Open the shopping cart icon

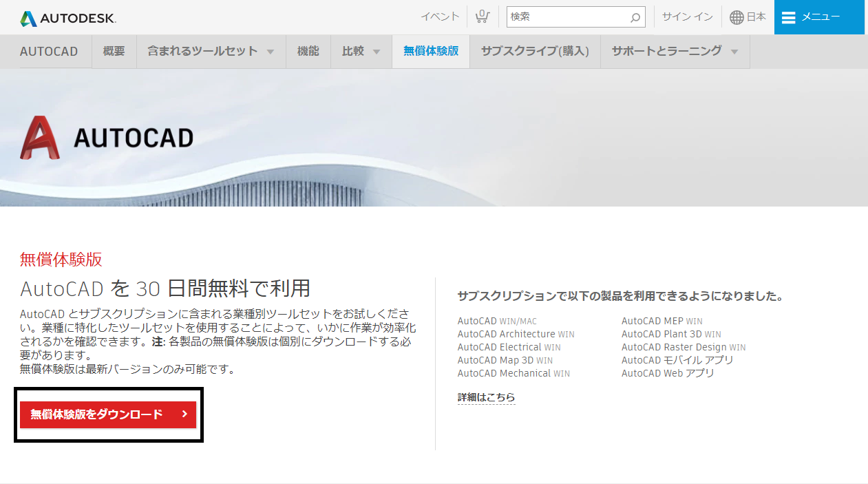482,17
